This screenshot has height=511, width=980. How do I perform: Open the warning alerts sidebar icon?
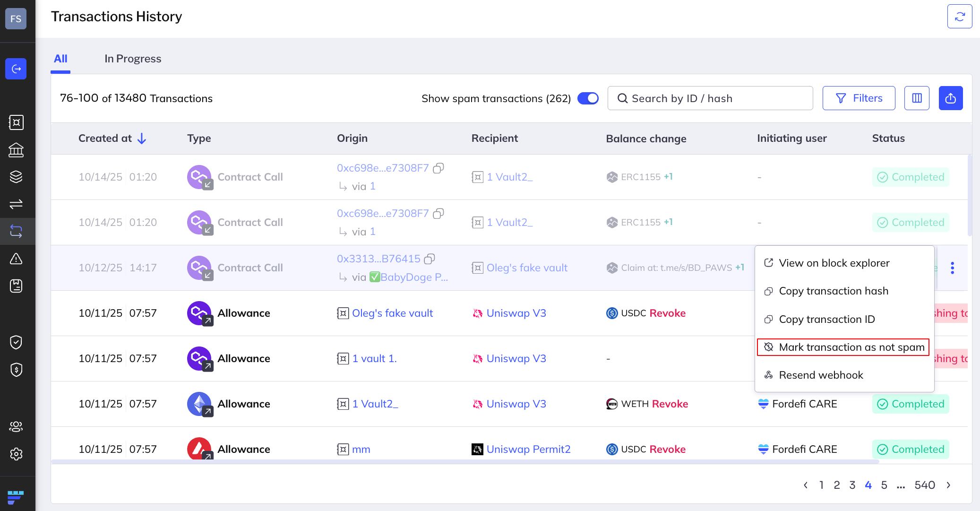tap(16, 259)
